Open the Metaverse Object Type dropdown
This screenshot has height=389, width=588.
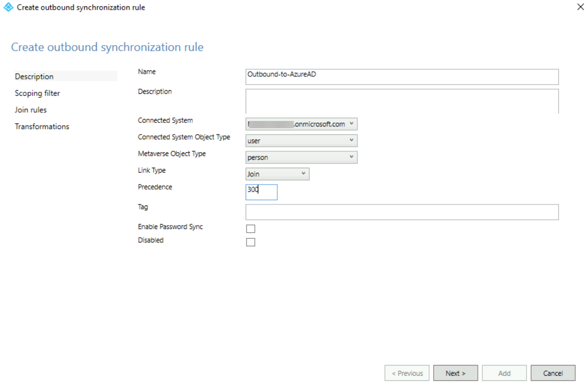[x=301, y=157]
